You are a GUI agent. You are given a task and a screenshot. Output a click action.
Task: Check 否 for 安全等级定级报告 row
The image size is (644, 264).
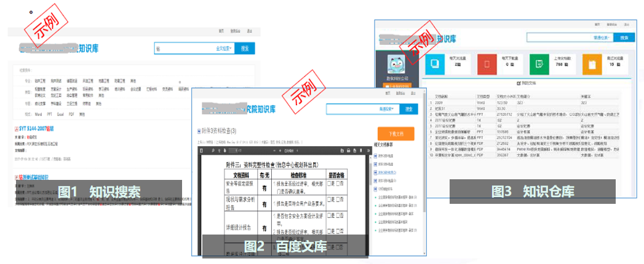(339, 185)
